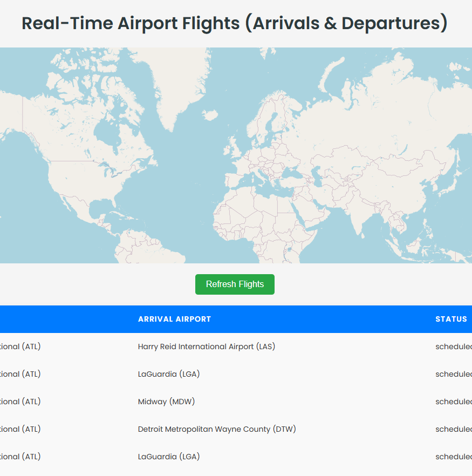Click the ATL departure cell in first row
This screenshot has height=476, width=472.
20,346
